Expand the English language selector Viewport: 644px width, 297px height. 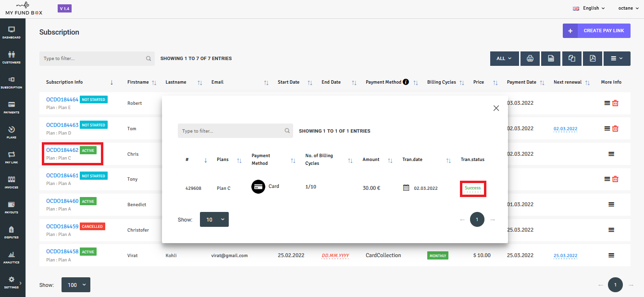589,8
